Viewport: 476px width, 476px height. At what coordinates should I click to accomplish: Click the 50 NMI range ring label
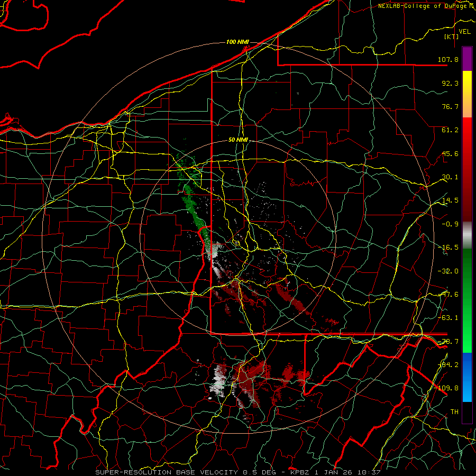[239, 140]
